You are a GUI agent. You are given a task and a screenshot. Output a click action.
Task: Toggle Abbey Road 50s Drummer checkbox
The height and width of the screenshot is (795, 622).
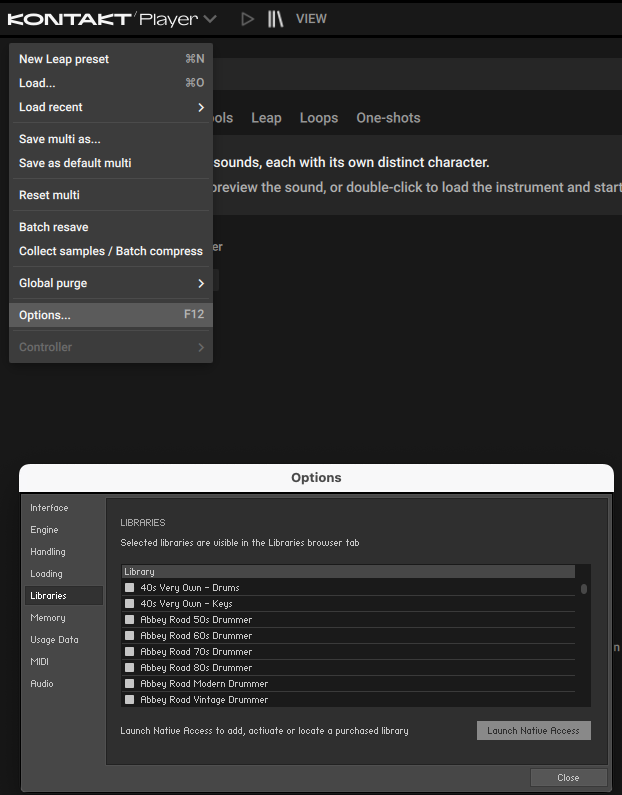(x=129, y=620)
